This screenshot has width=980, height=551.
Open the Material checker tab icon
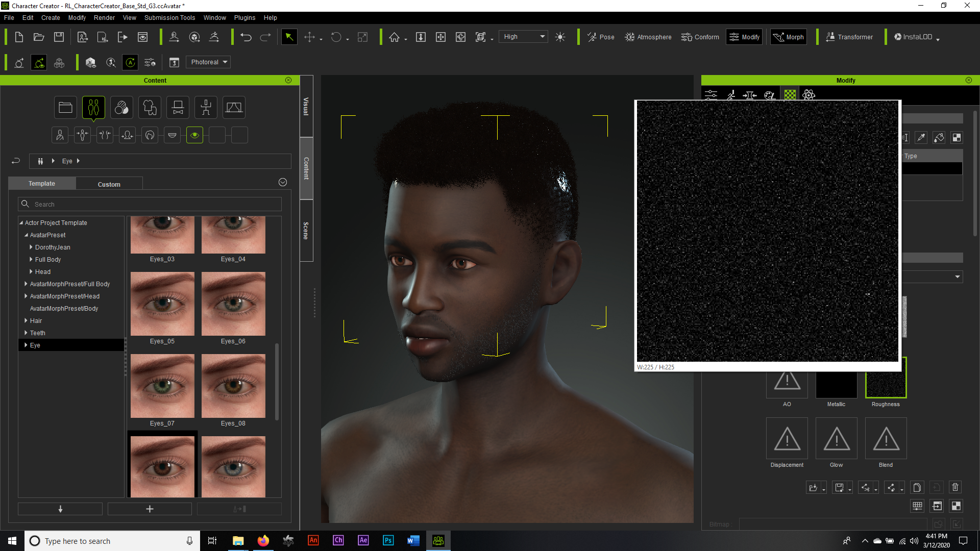(790, 95)
